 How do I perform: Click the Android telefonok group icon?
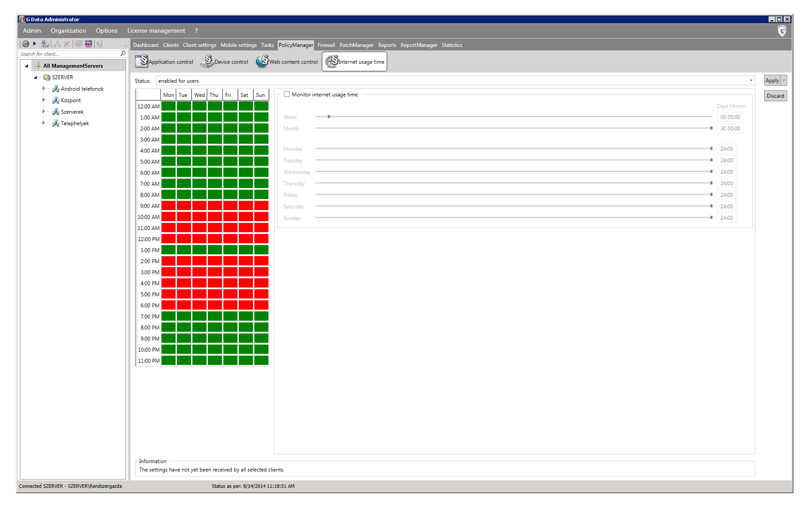[56, 88]
